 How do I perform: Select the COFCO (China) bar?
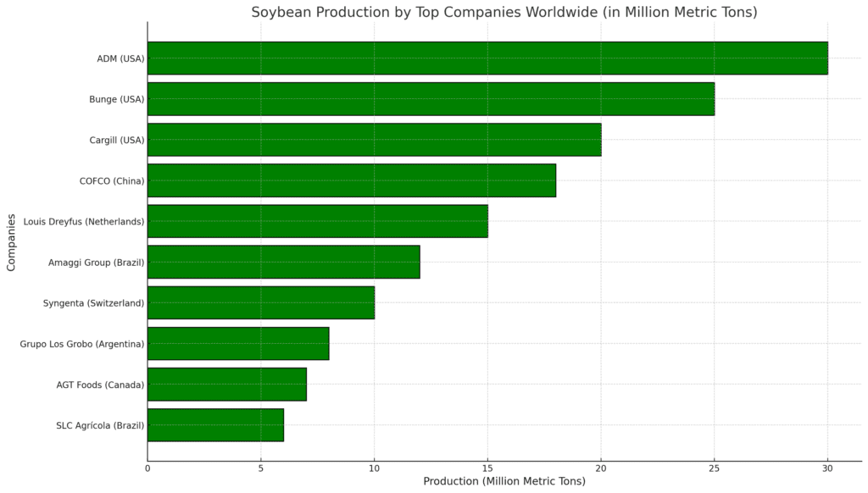click(x=352, y=180)
